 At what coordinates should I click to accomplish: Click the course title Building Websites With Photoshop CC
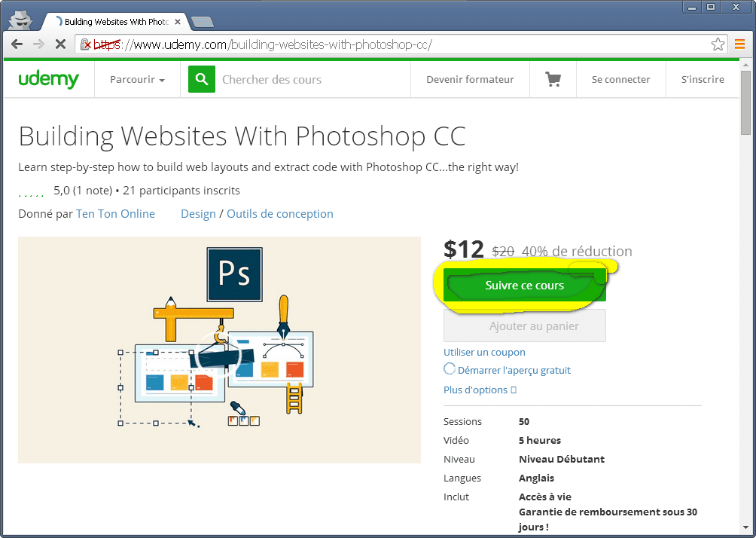tap(242, 136)
